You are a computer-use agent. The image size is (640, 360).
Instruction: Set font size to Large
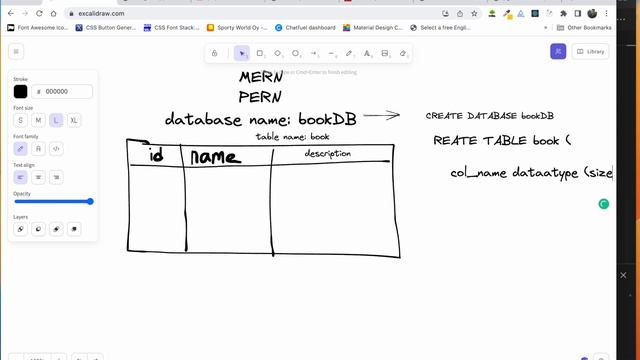56,120
